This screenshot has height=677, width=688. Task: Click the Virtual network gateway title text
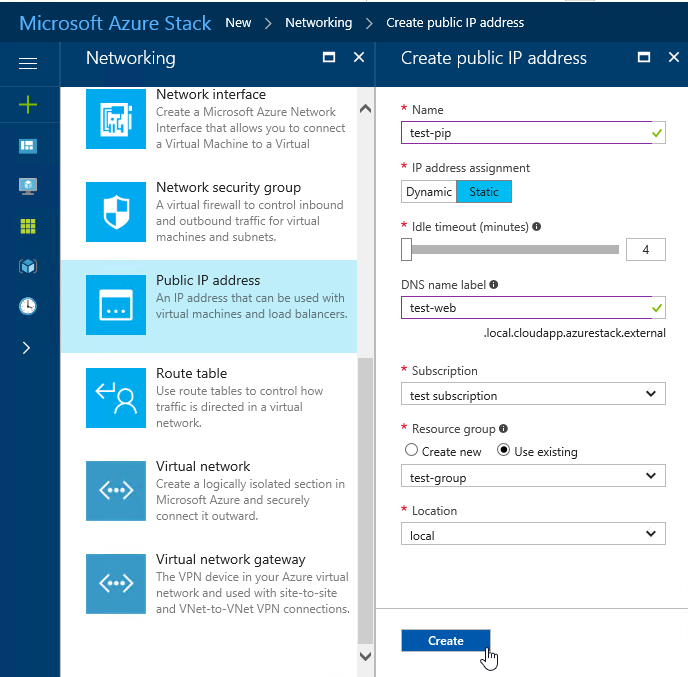coord(231,559)
